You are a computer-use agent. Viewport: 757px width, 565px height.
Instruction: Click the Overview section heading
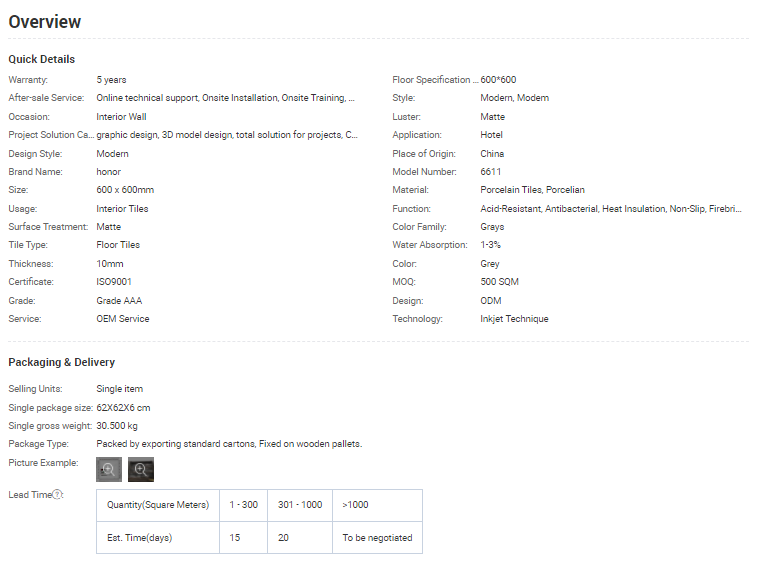[45, 22]
